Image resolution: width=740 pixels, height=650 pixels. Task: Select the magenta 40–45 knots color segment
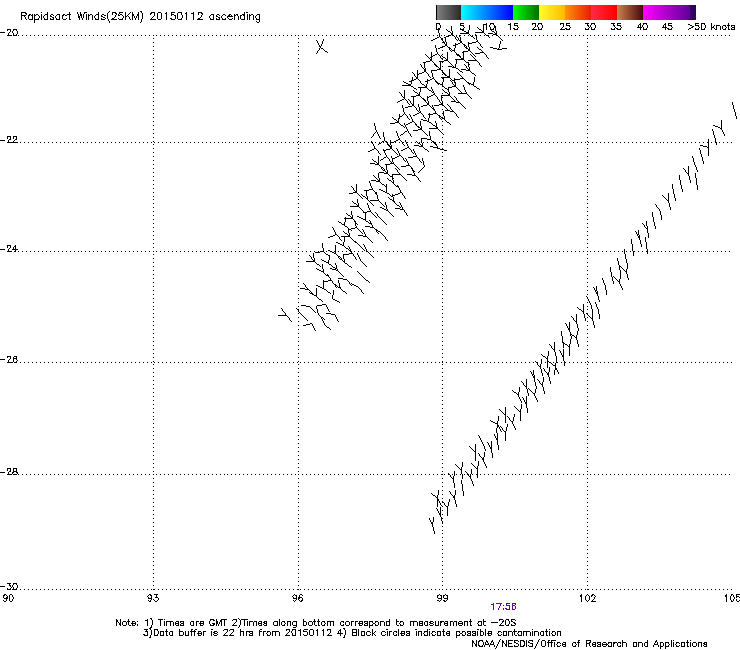(656, 12)
